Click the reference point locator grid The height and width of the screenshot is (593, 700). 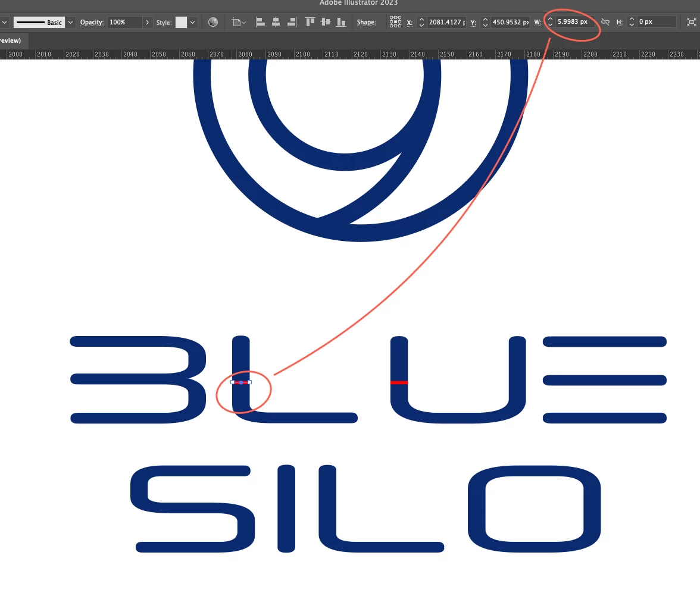(395, 22)
